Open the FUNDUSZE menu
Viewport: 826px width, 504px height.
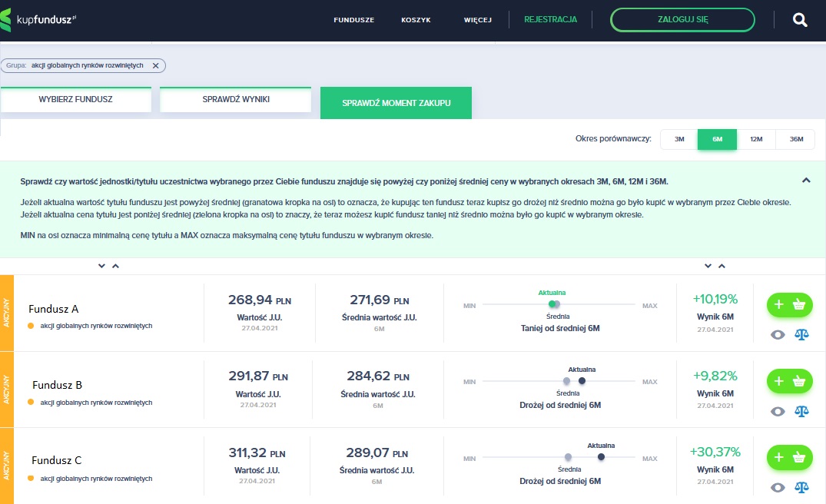[x=354, y=20]
